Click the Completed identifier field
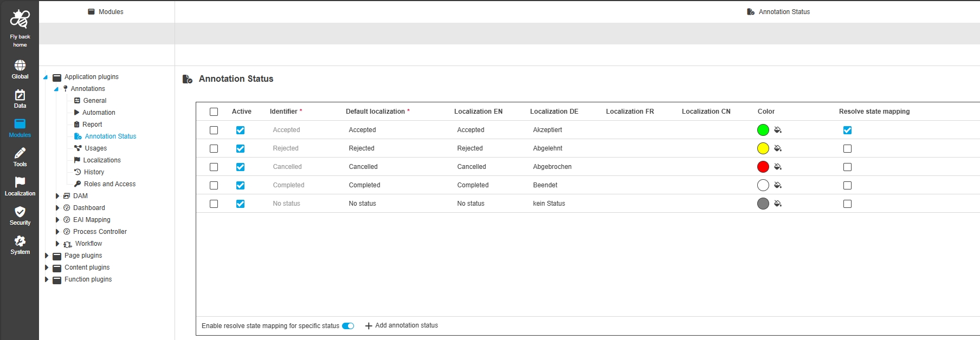The width and height of the screenshot is (980, 340). pyautogui.click(x=288, y=185)
